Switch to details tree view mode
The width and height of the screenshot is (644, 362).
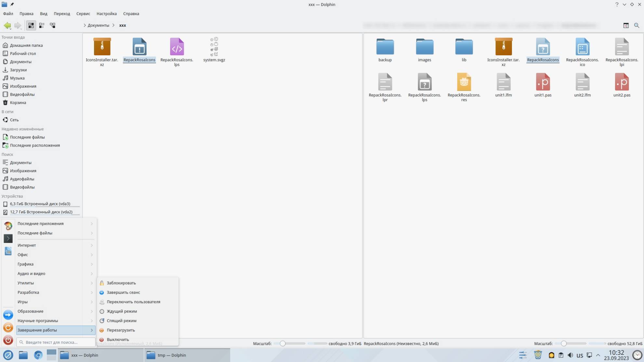click(52, 25)
